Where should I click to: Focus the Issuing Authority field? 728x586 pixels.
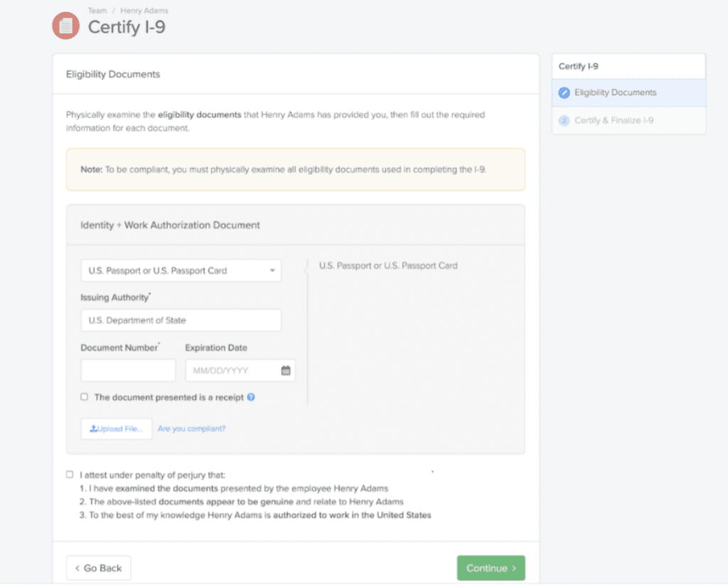181,321
